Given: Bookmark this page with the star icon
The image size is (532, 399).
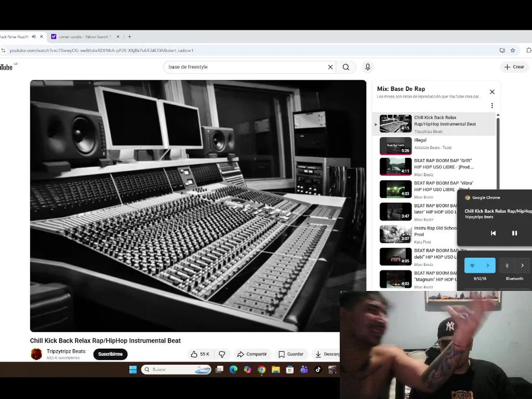Looking at the screenshot, I should [513, 50].
